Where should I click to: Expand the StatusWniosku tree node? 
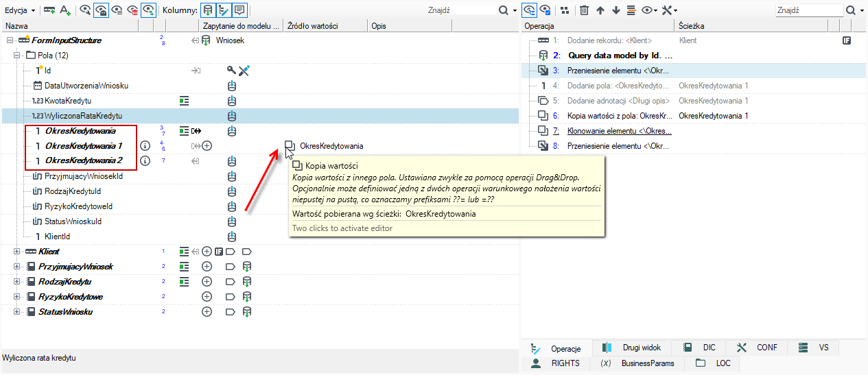click(17, 312)
